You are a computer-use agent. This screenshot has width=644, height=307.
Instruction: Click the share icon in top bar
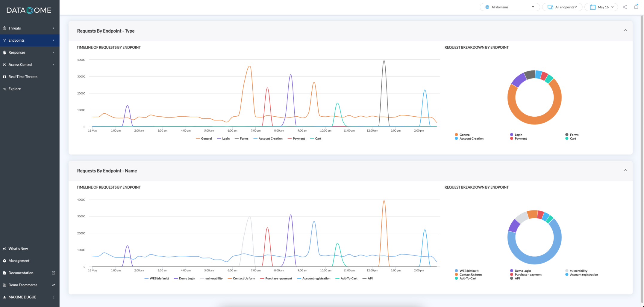click(625, 7)
